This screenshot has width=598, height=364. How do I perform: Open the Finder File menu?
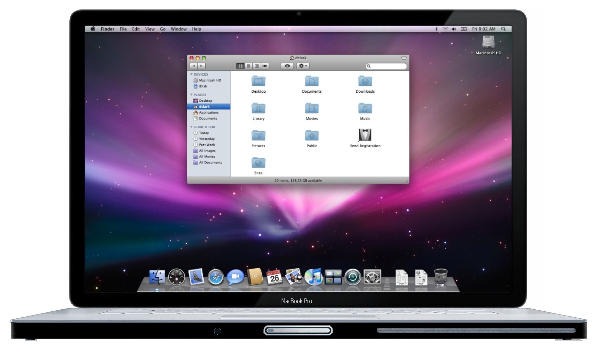click(x=123, y=29)
